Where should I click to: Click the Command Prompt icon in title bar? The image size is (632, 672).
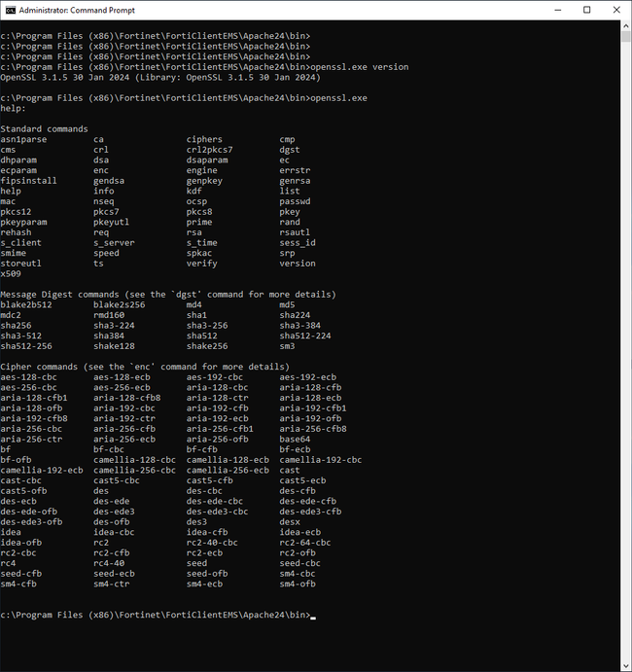click(x=11, y=10)
